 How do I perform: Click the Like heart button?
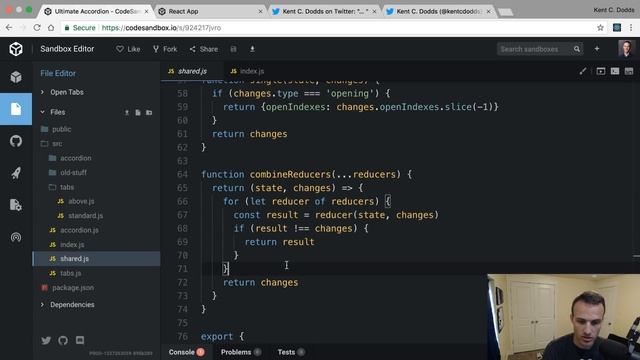click(x=128, y=49)
